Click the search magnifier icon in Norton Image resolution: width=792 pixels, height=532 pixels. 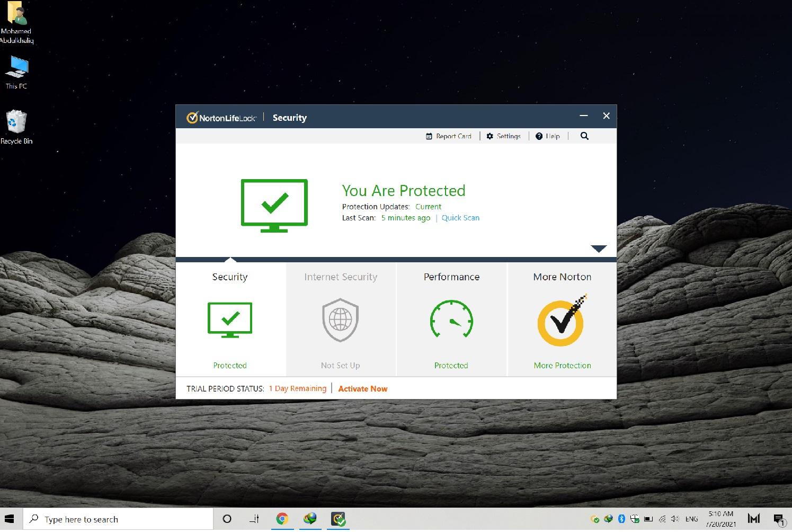tap(584, 136)
